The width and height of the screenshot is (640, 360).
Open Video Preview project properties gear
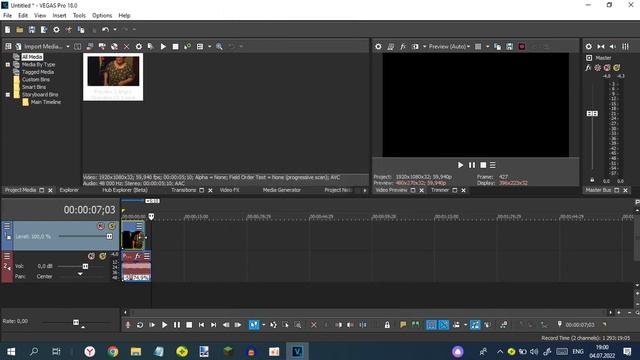(378, 47)
